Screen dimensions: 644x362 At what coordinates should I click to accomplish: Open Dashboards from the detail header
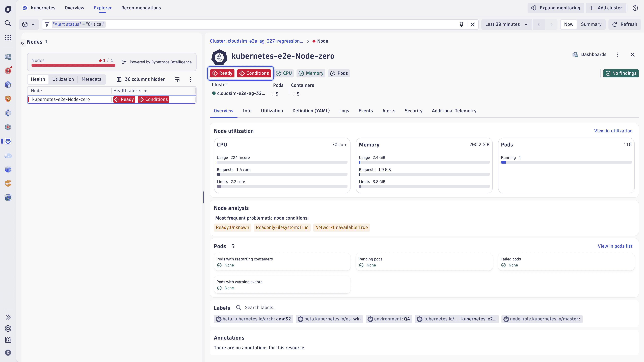[589, 54]
